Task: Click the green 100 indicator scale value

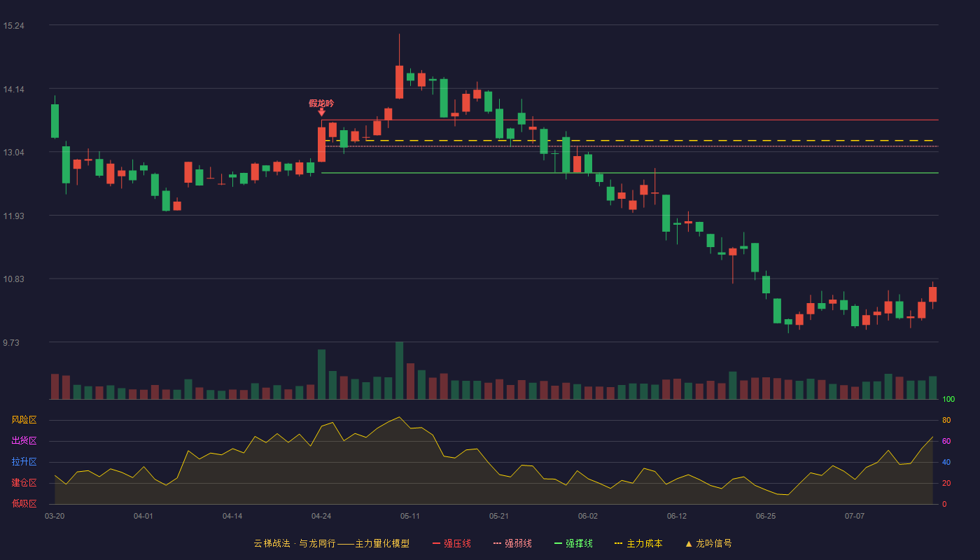Action: coord(948,400)
